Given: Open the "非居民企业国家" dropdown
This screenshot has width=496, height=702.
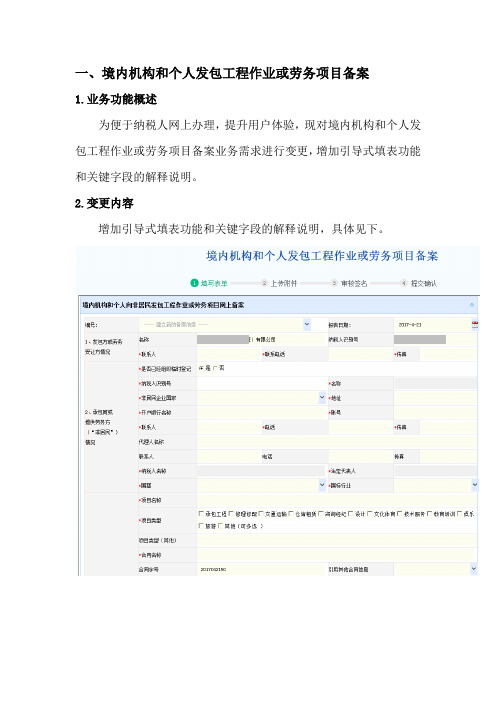Looking at the screenshot, I should [322, 398].
